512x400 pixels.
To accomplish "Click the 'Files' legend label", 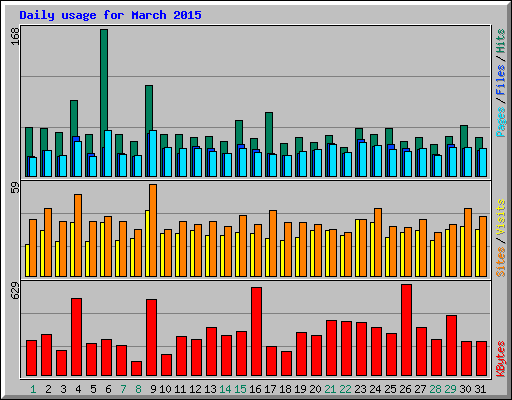I will point(500,80).
